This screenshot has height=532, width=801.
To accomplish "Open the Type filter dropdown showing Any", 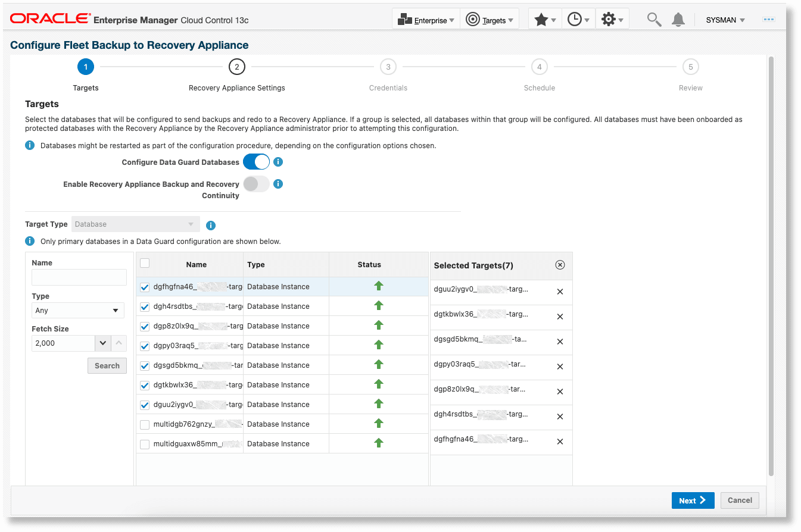I will coord(77,310).
